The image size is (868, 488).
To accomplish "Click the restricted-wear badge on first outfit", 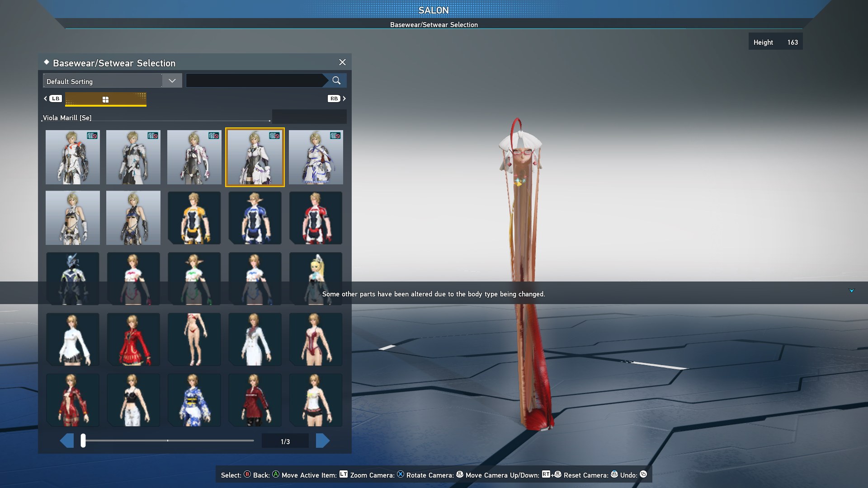I will (92, 136).
